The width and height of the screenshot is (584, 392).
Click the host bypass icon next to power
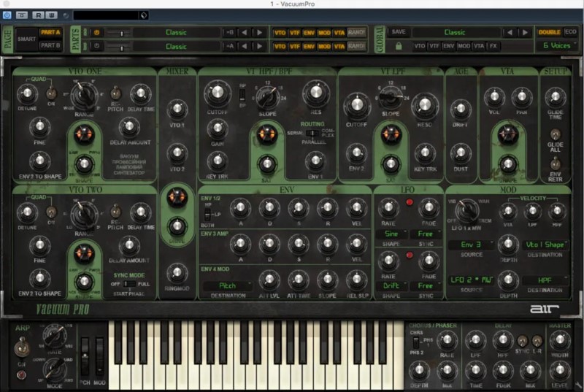(22, 15)
